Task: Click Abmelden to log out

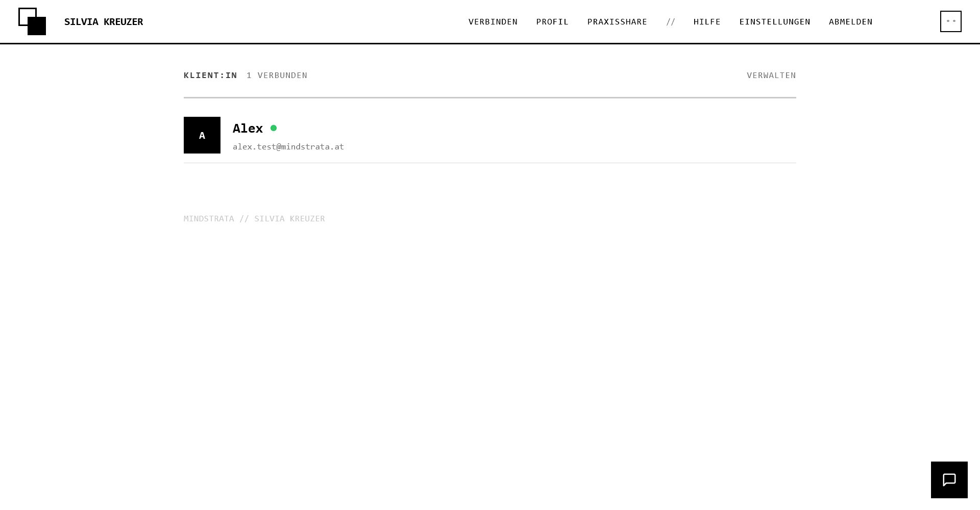Action: (x=850, y=22)
